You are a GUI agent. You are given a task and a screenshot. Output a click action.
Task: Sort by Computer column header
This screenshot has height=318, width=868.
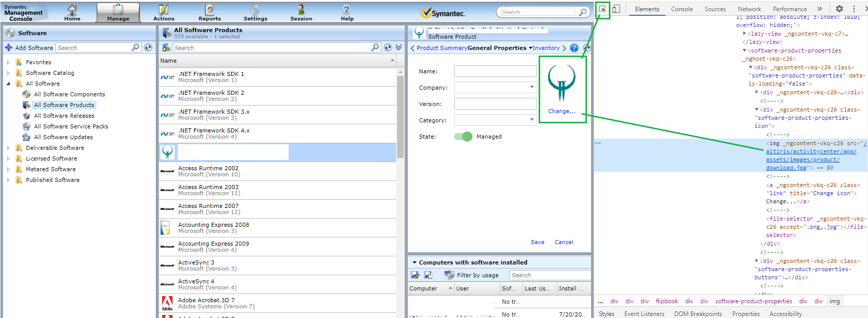click(431, 288)
